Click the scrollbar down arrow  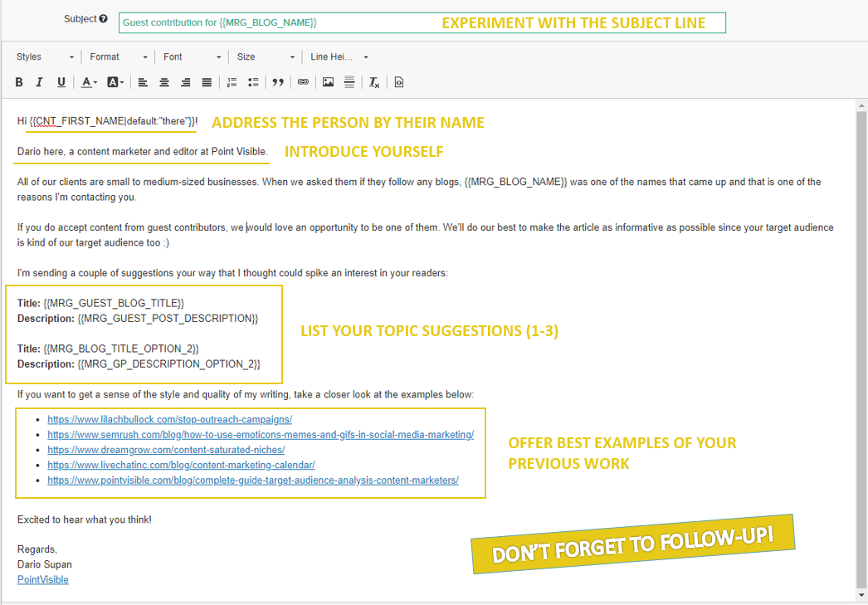click(x=861, y=596)
